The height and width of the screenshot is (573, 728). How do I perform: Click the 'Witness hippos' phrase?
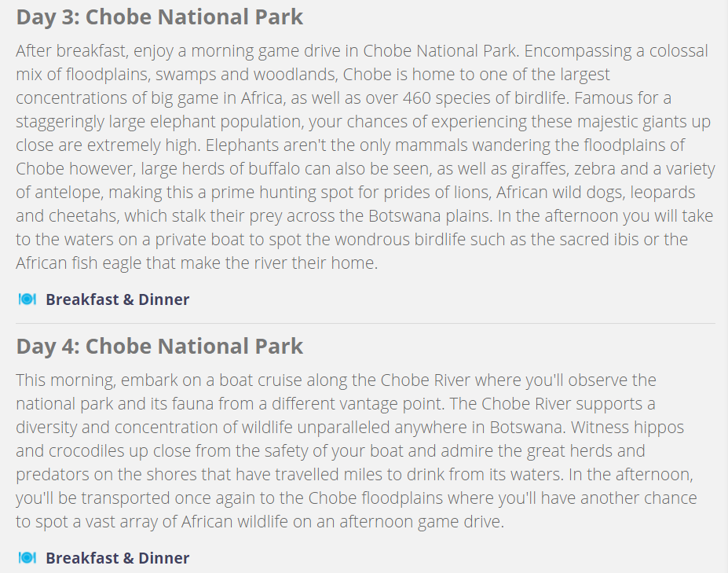tap(627, 427)
